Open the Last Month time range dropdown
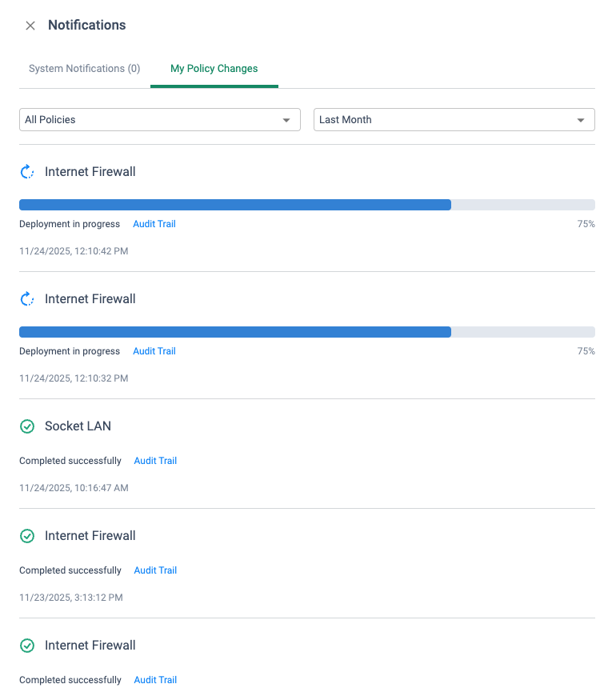Viewport: 608px width, 700px height. point(454,120)
